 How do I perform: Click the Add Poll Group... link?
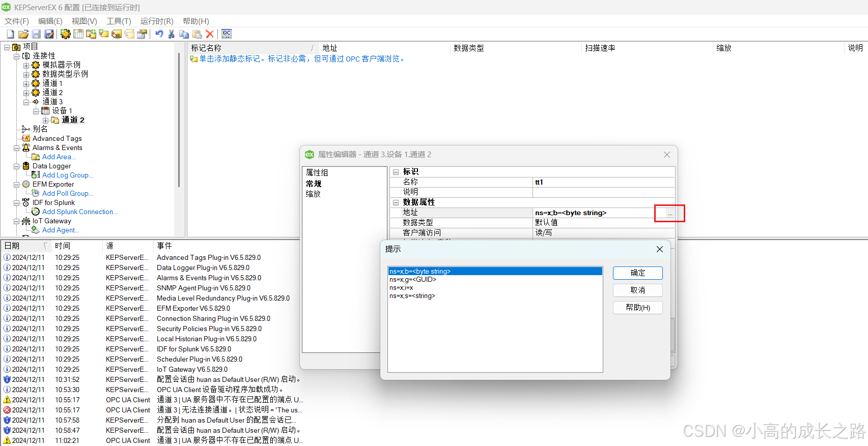(68, 193)
